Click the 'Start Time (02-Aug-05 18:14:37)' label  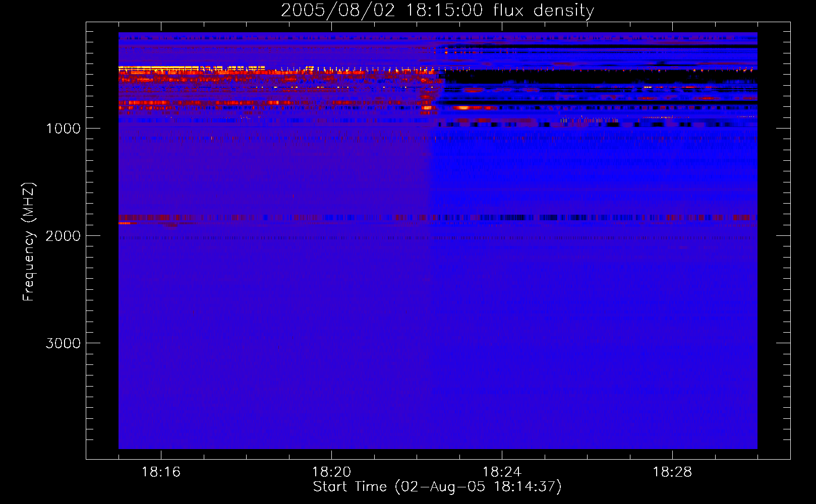pos(437,487)
